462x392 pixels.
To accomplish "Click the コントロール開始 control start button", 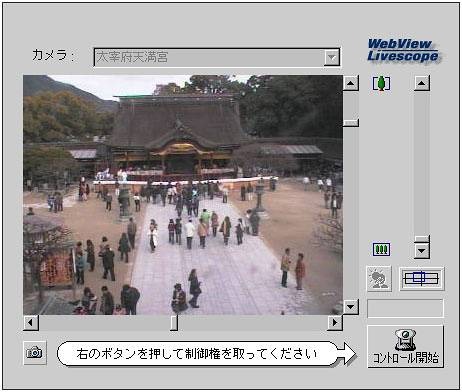I will [405, 347].
